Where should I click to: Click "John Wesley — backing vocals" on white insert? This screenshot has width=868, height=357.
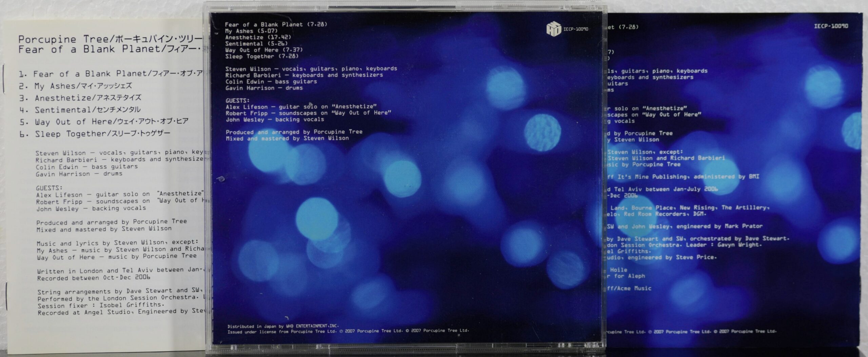tap(91, 209)
